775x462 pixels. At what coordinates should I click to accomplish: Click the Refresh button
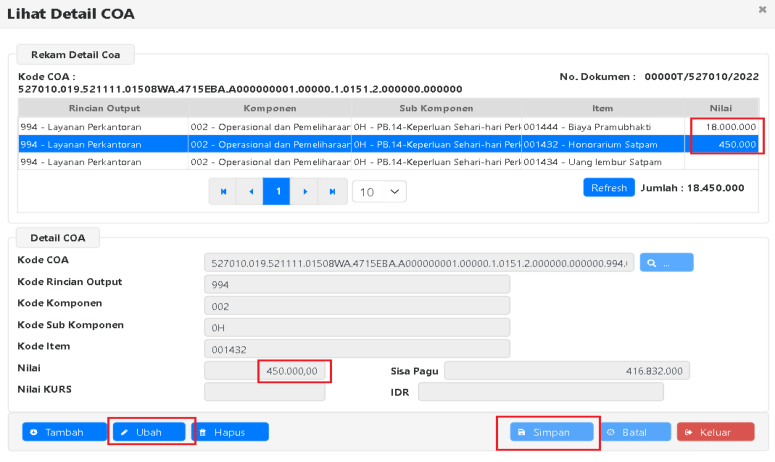(609, 187)
